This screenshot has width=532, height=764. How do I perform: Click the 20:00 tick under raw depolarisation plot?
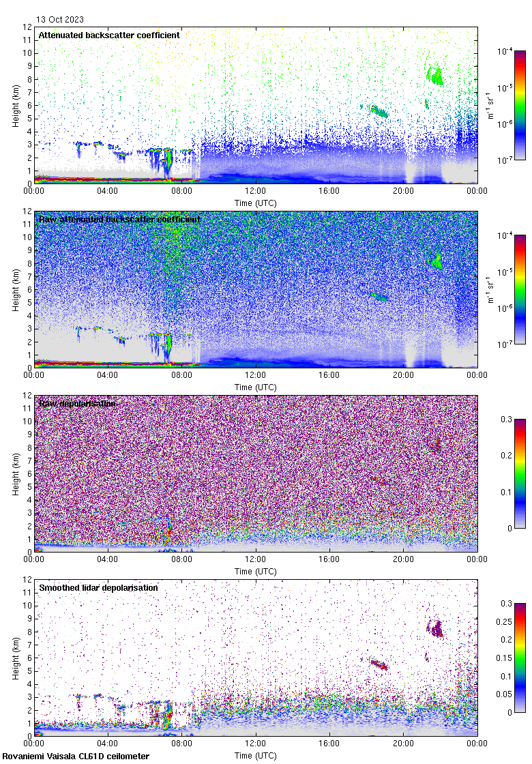(x=403, y=559)
